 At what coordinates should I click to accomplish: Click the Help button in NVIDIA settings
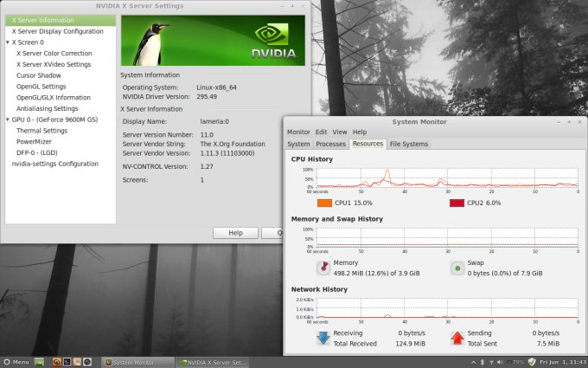tap(235, 233)
